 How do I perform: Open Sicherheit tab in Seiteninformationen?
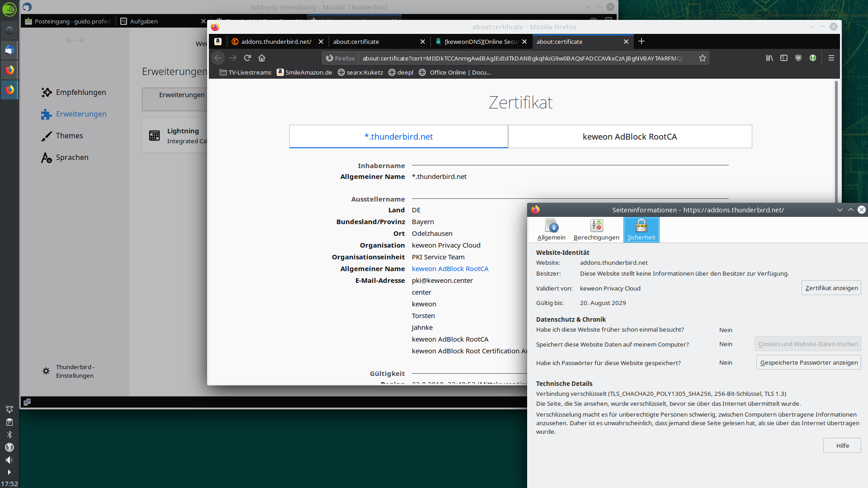tap(641, 230)
